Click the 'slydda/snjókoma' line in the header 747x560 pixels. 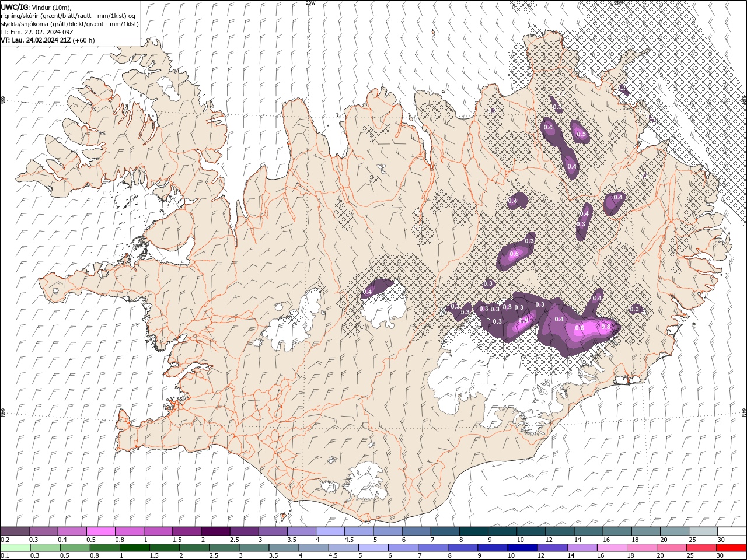[69, 24]
